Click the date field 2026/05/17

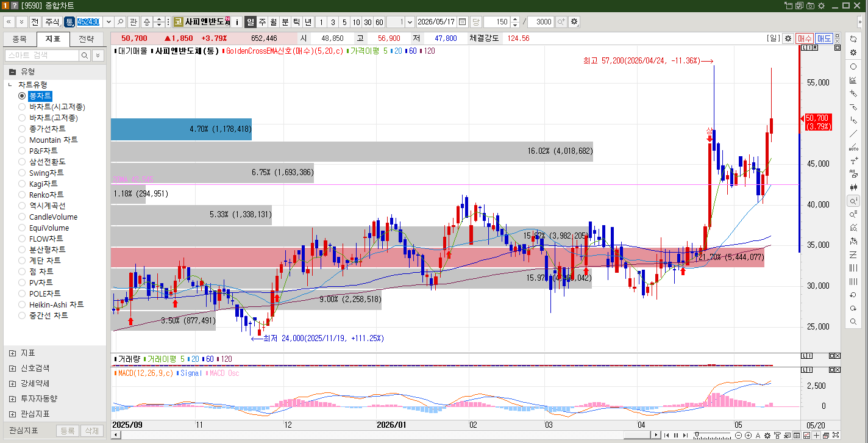tap(436, 21)
